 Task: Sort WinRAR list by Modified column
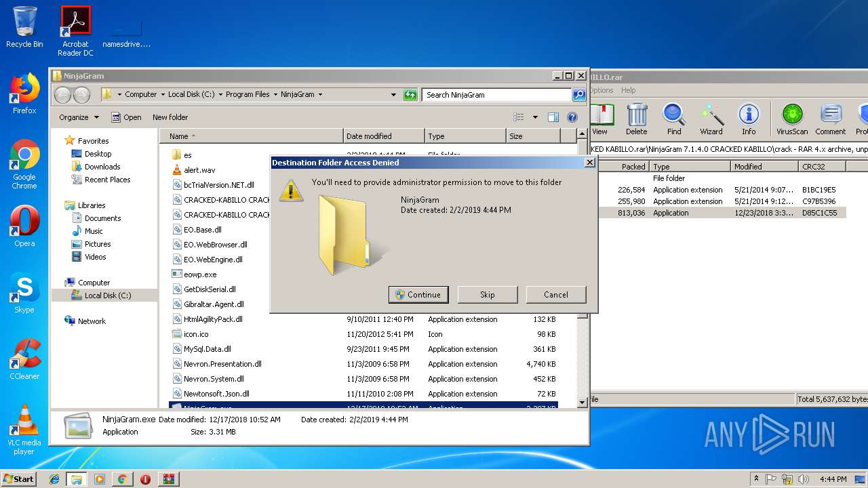point(764,166)
